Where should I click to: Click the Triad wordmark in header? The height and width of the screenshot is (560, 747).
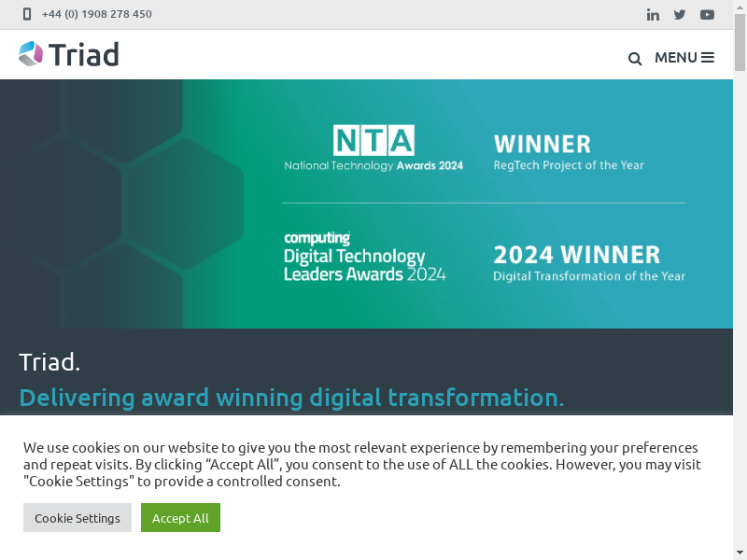tap(84, 55)
